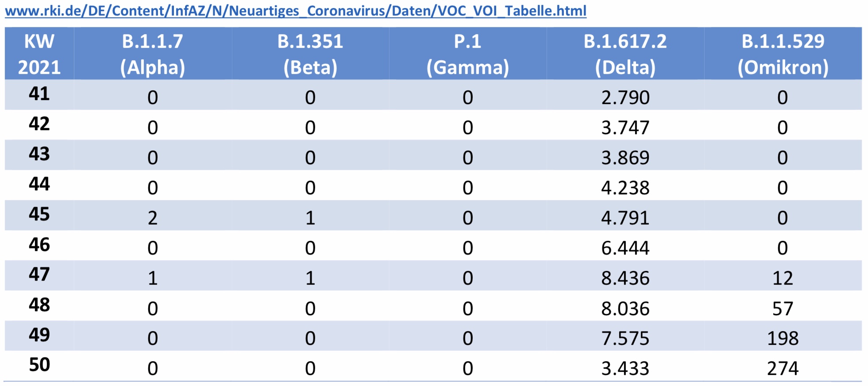Image resolution: width=868 pixels, height=386 pixels.
Task: Select the B.1.1.529 (Omikron) column header
Action: point(783,54)
